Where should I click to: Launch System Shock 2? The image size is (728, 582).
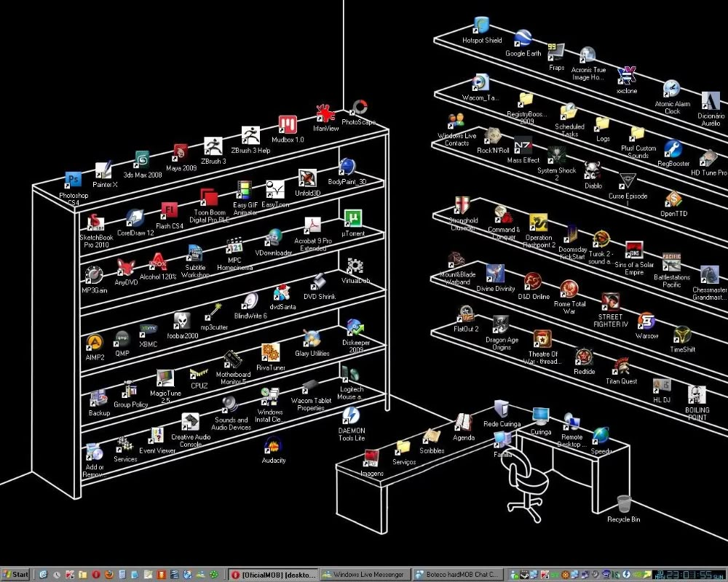click(556, 156)
